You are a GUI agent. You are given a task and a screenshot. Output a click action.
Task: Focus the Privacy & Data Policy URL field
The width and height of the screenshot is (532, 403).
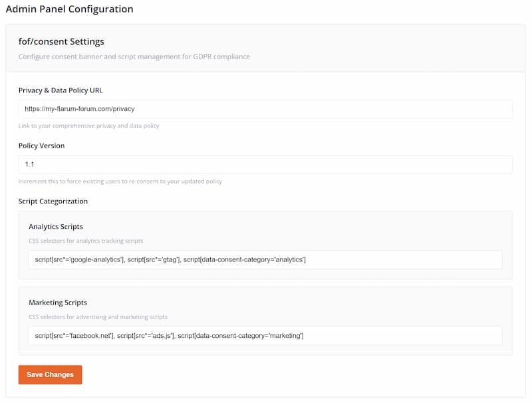click(x=265, y=109)
